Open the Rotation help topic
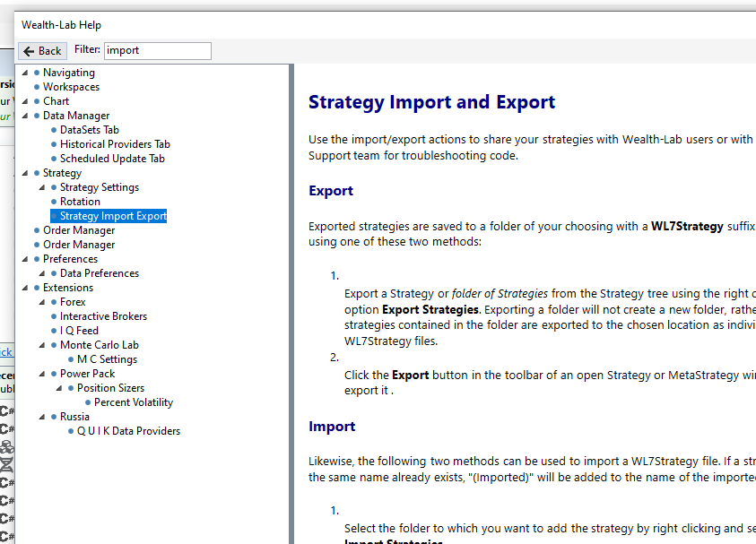This screenshot has height=544, width=756. click(80, 202)
